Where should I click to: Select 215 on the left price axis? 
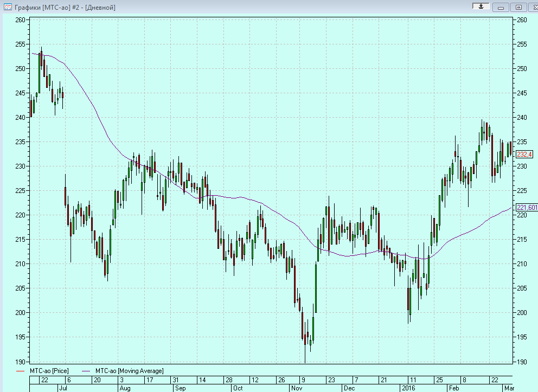coord(20,240)
